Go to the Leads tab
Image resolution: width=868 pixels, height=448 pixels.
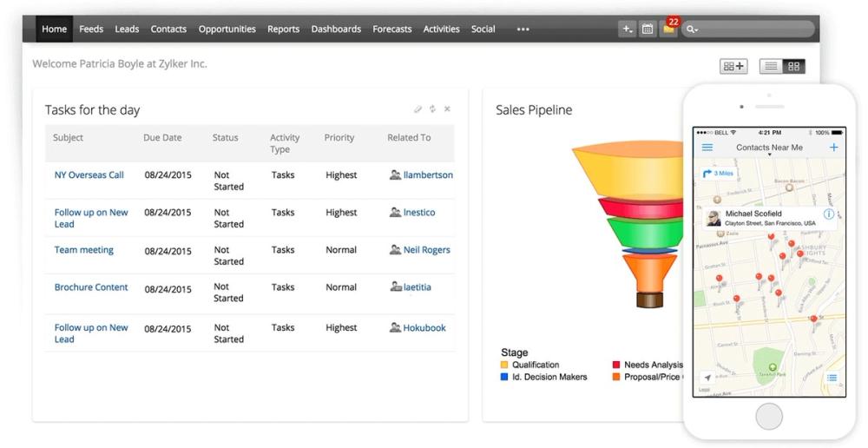coord(127,29)
